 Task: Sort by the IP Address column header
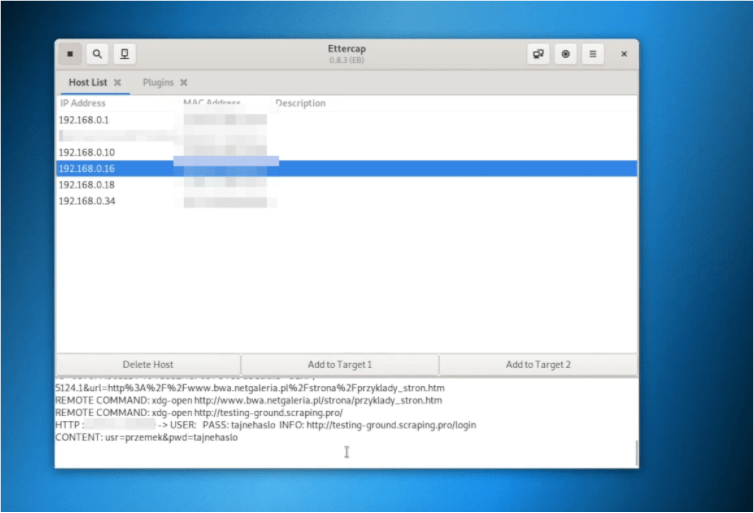tap(82, 103)
